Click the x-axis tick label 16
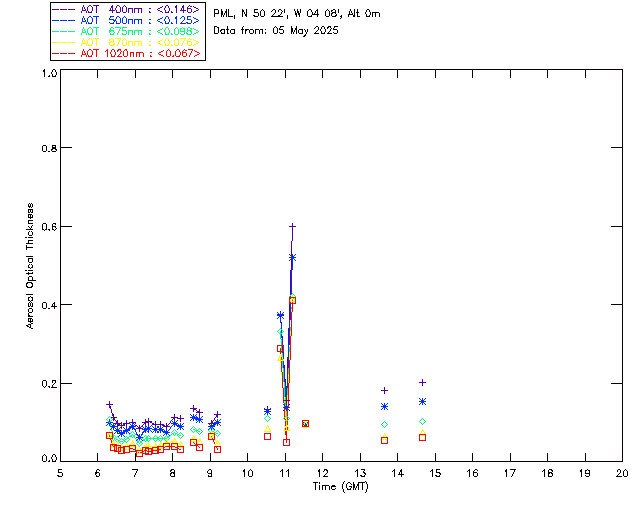This screenshot has width=640, height=512. click(x=472, y=473)
